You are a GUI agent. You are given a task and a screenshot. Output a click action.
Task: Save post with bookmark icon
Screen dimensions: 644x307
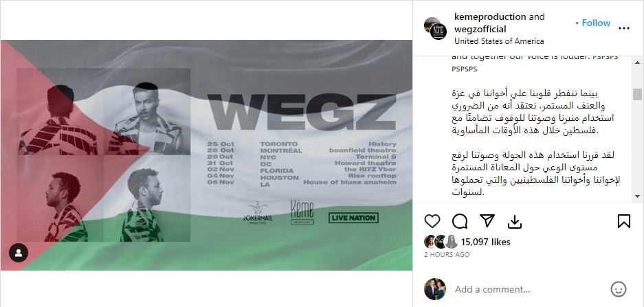tap(623, 221)
